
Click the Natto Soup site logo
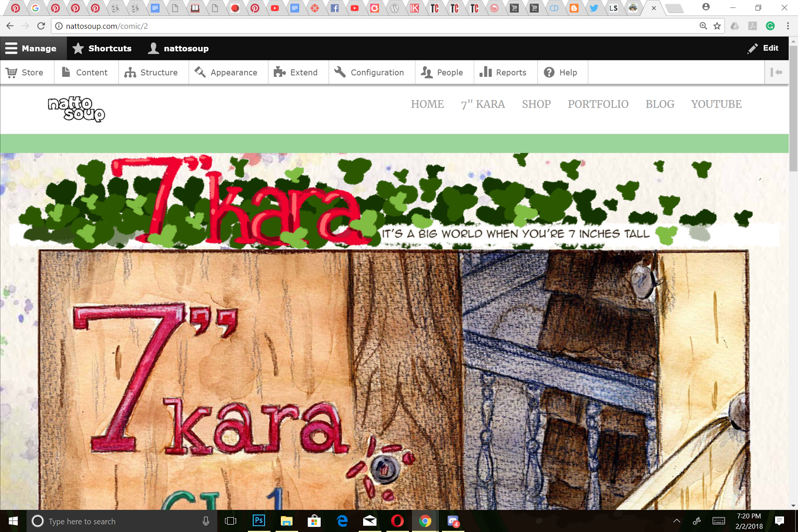[x=76, y=109]
